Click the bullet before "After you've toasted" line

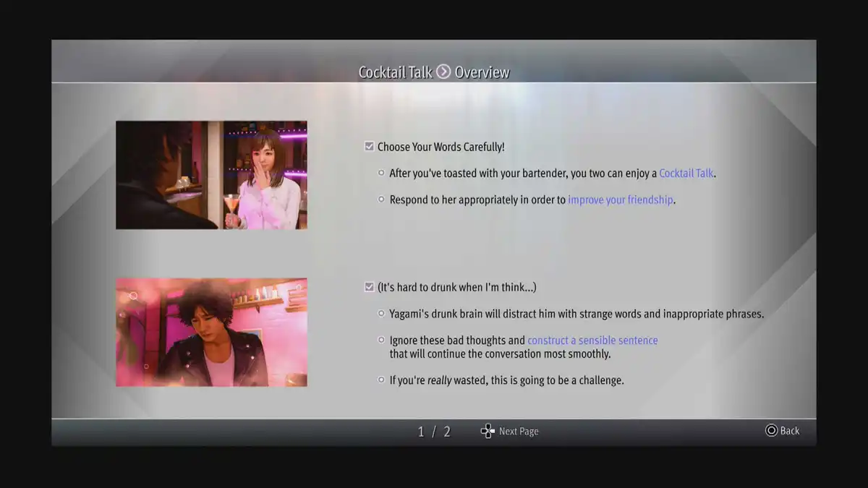(x=381, y=173)
